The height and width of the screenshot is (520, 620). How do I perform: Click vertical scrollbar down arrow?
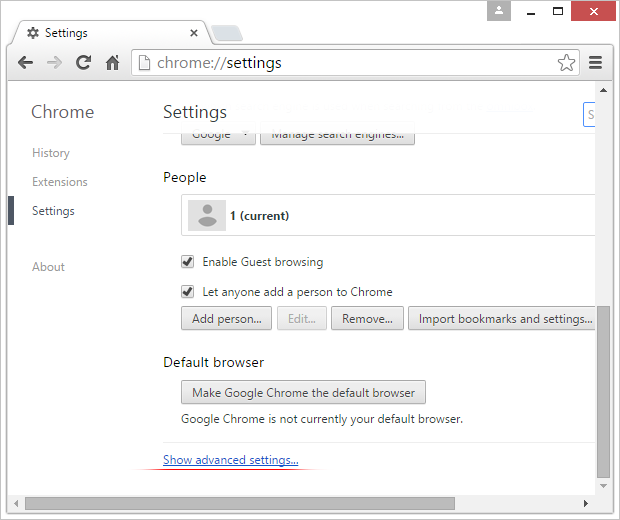[x=603, y=486]
